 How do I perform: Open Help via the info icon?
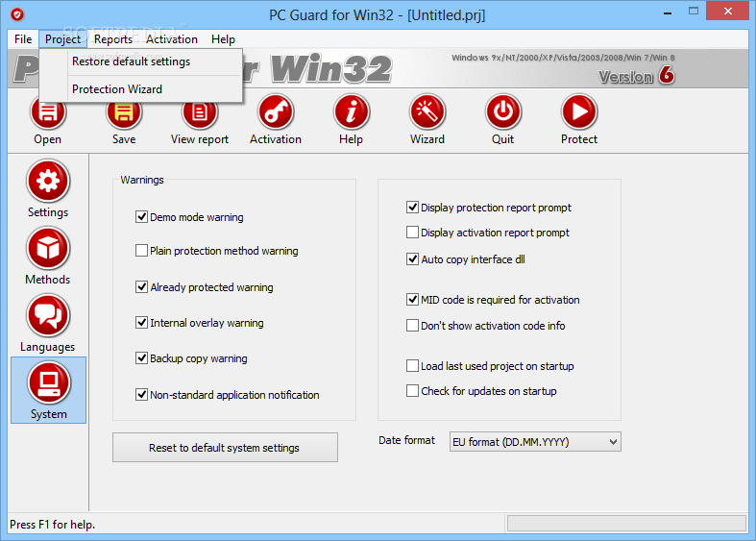[x=352, y=111]
